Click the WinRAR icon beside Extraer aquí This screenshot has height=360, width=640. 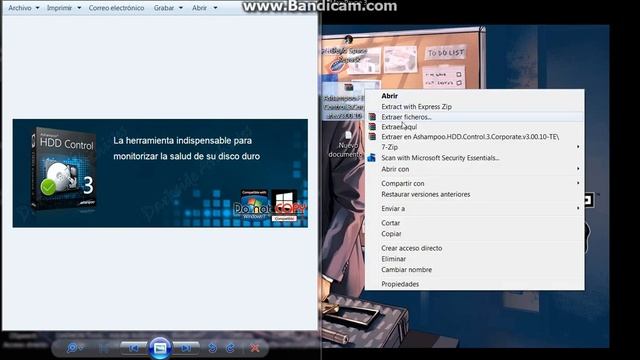[x=372, y=127]
